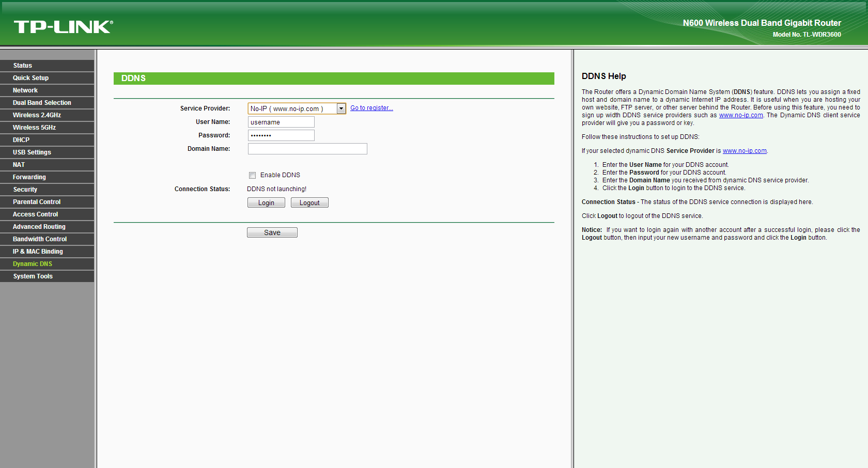Click the 'User Name:' label

tap(213, 122)
